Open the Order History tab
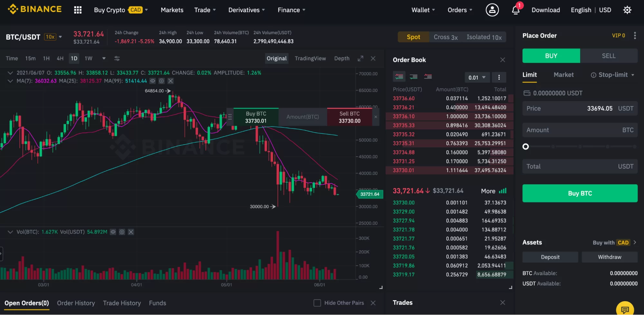This screenshot has width=644, height=315. click(76, 303)
